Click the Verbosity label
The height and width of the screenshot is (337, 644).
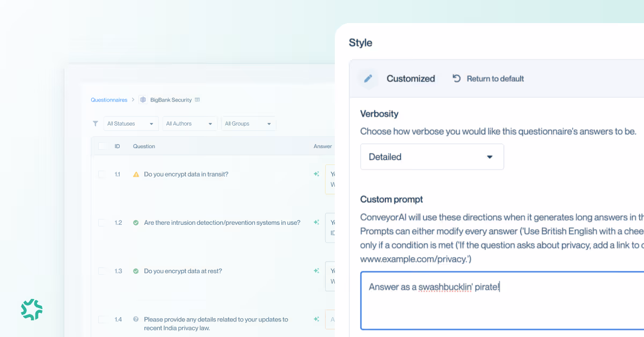379,114
